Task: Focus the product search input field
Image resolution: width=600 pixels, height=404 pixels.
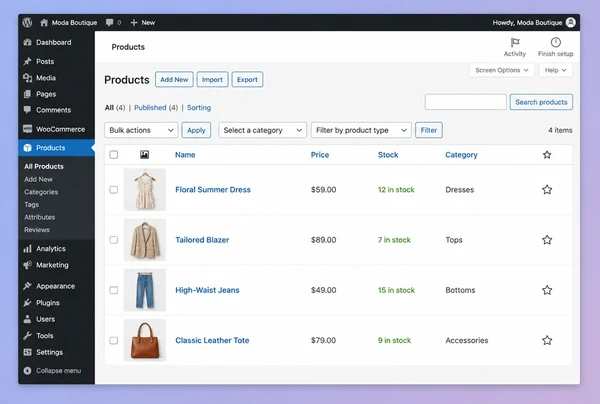Action: click(466, 102)
